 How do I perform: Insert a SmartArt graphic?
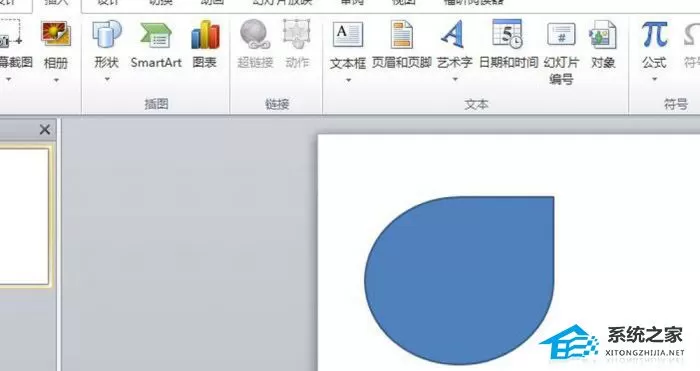coord(156,45)
